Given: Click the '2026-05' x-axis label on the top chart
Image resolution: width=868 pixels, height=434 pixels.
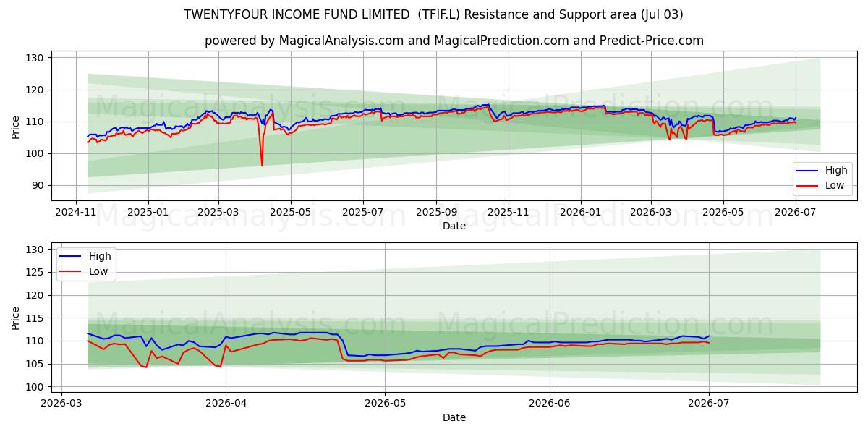Looking at the screenshot, I should [723, 213].
